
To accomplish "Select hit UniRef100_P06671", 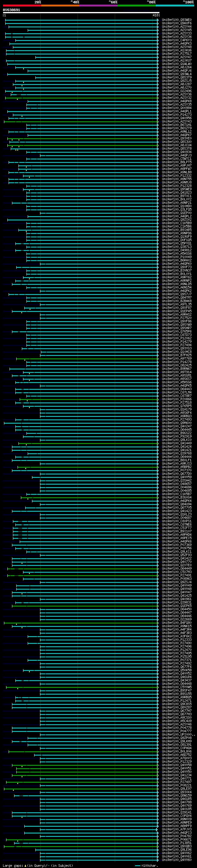I will pos(177,839).
